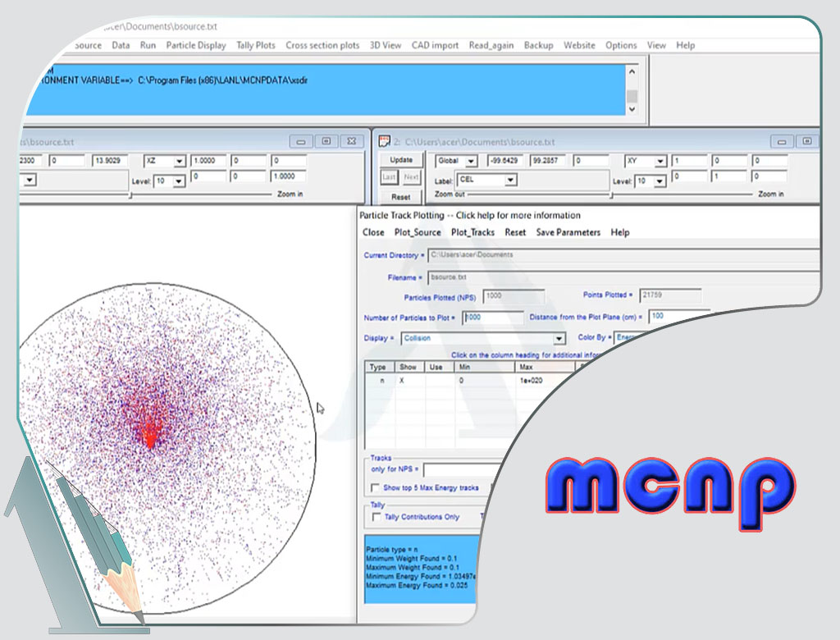Click Save Parameters in the plotting panel
The image size is (840, 640).
(568, 233)
